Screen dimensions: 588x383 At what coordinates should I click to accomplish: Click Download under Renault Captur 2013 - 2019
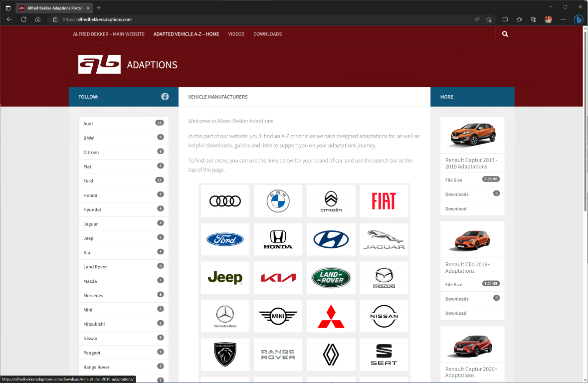[456, 208]
